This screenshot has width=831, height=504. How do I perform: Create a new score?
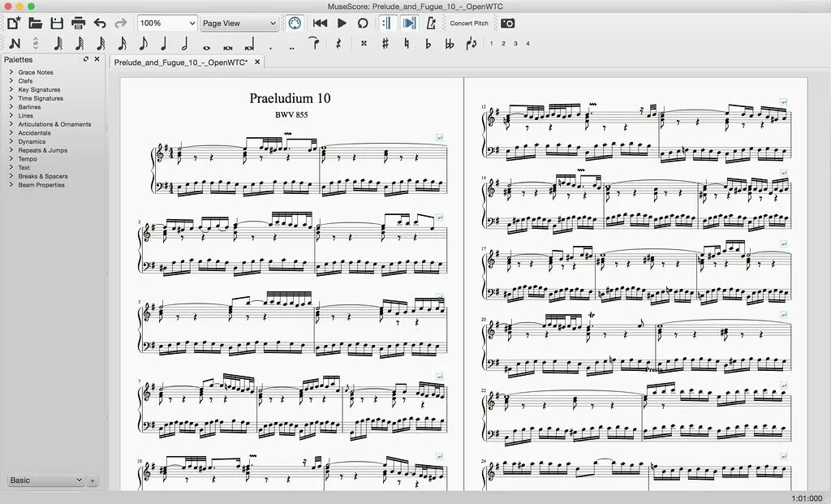15,23
